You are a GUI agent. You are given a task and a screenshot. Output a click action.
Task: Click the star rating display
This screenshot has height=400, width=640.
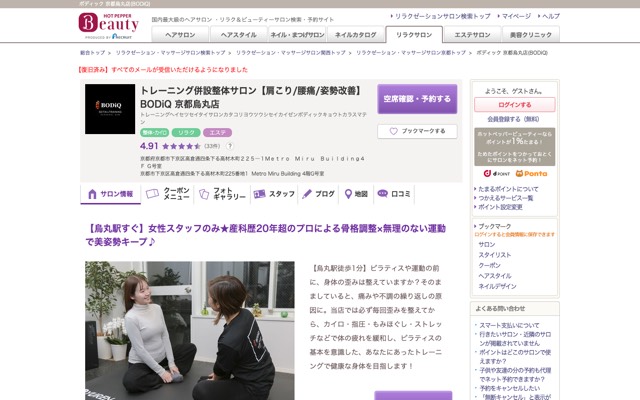pos(181,146)
